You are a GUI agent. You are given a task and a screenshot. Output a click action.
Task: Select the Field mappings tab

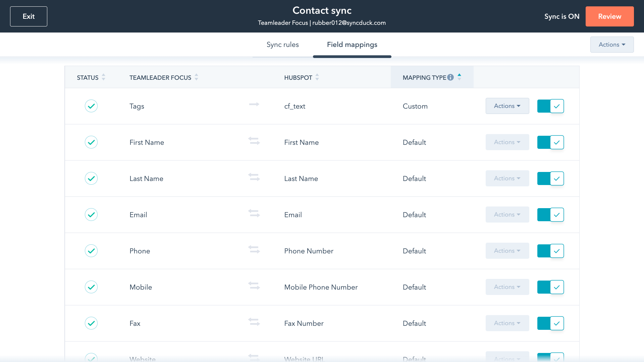pos(352,45)
